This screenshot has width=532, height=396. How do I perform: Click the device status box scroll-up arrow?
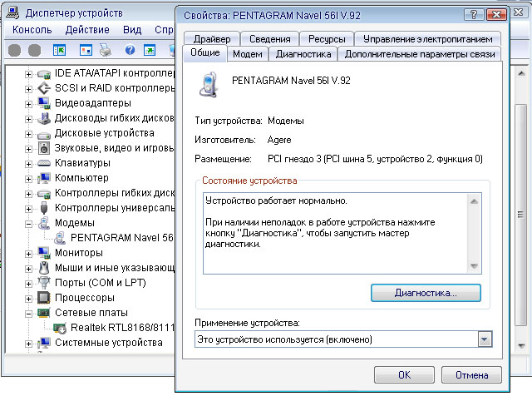(x=475, y=201)
